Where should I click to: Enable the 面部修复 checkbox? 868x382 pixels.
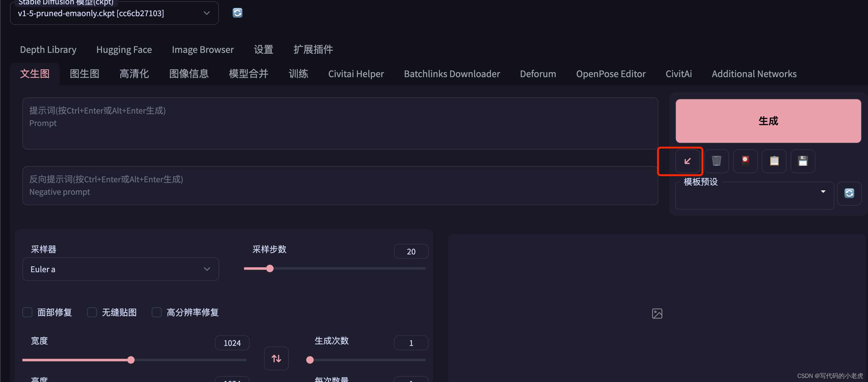click(27, 312)
